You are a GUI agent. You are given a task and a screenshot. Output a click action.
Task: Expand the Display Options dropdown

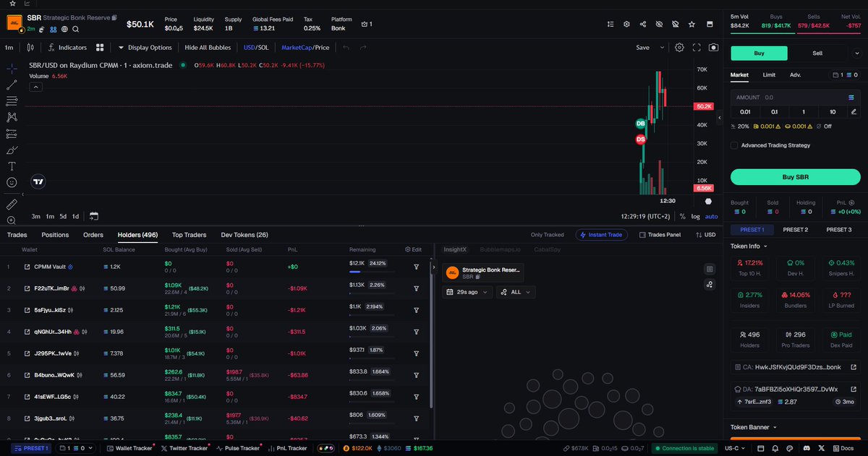coord(145,48)
